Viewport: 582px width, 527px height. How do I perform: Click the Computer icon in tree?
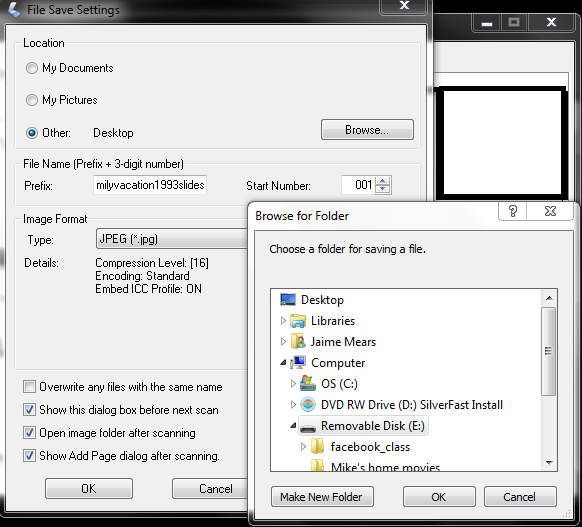tap(298, 363)
